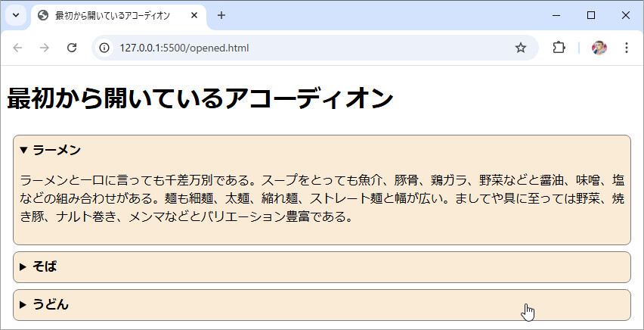This screenshot has width=644, height=330.
Task: Expand the そば accordion
Action: click(x=45, y=266)
